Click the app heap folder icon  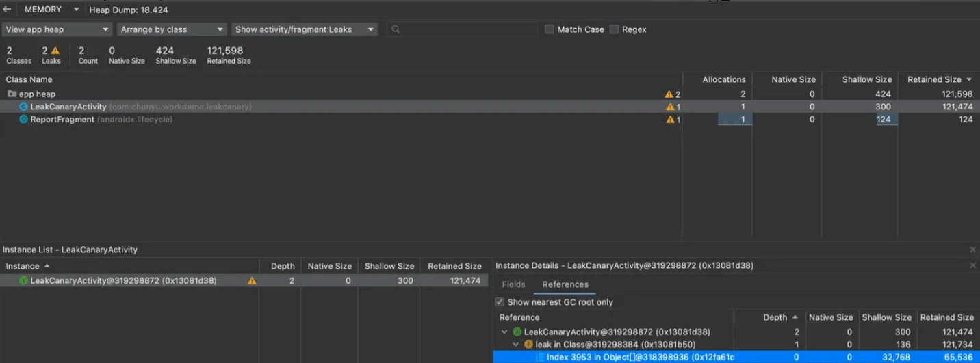(12, 94)
